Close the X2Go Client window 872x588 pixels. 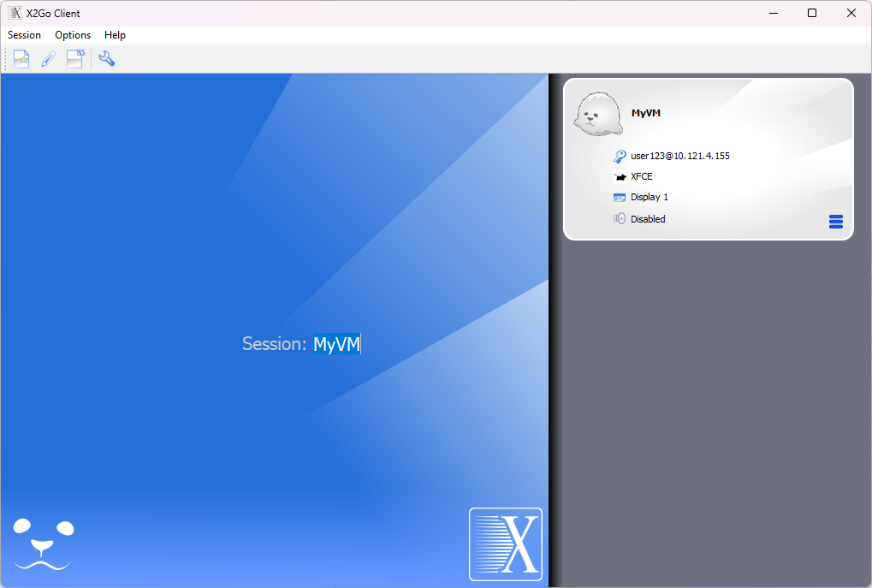[x=851, y=13]
